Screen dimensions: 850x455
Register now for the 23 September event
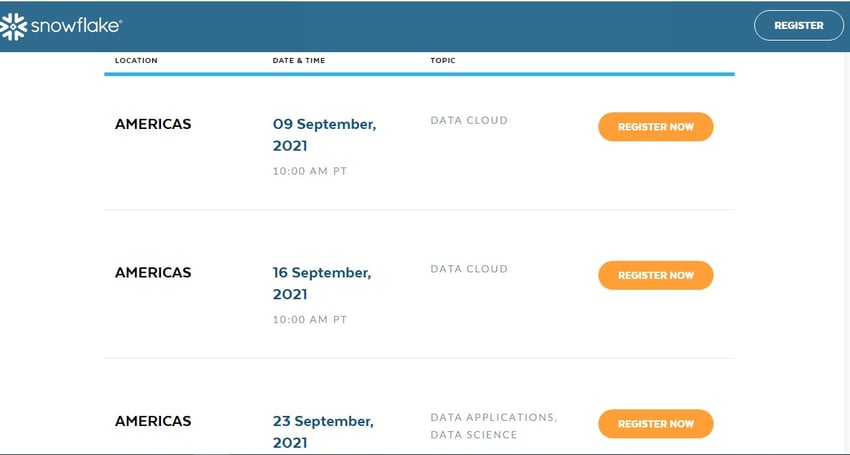pos(655,424)
